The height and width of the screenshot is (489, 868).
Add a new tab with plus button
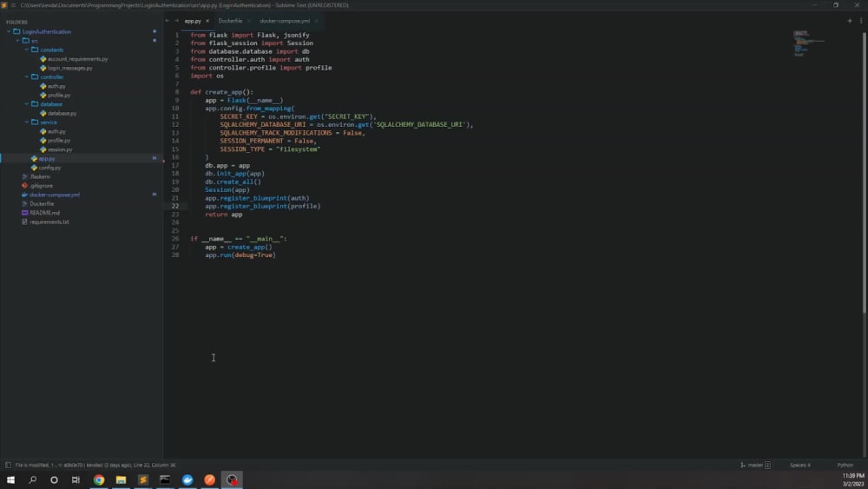tap(850, 21)
